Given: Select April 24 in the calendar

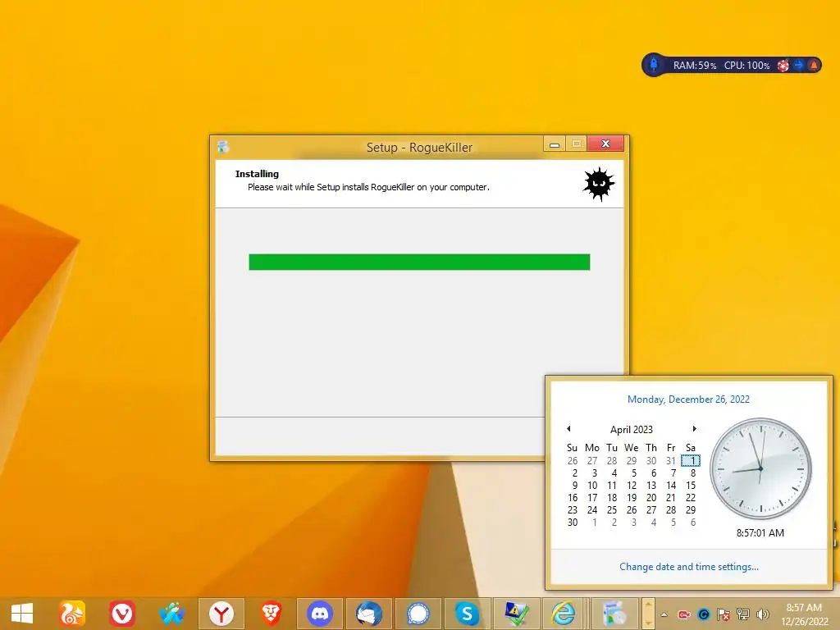Looking at the screenshot, I should pos(592,510).
